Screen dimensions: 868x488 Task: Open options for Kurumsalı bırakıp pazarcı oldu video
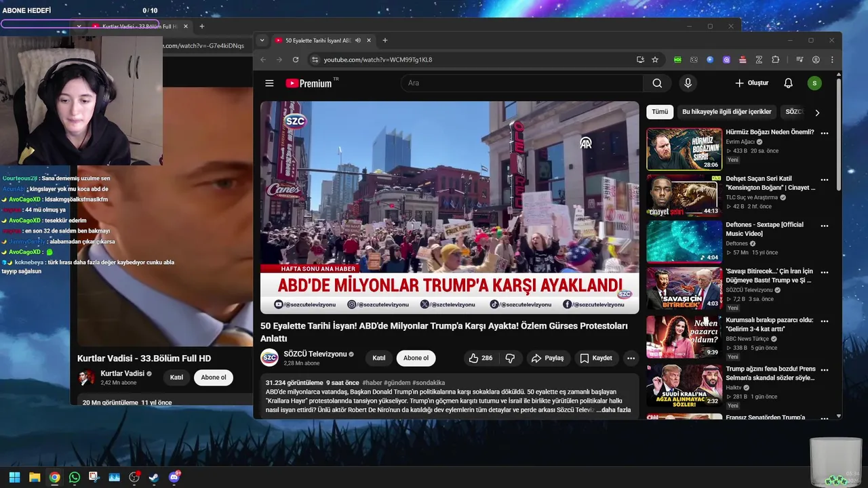825,321
